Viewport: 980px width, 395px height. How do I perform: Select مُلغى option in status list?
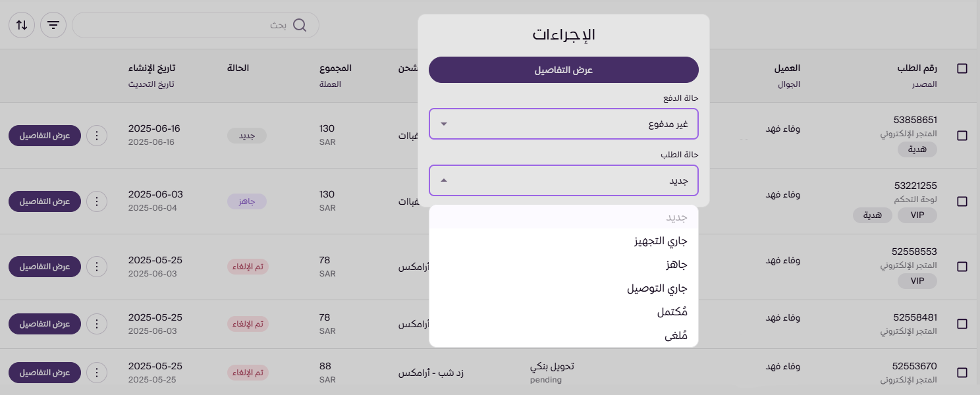[676, 336]
